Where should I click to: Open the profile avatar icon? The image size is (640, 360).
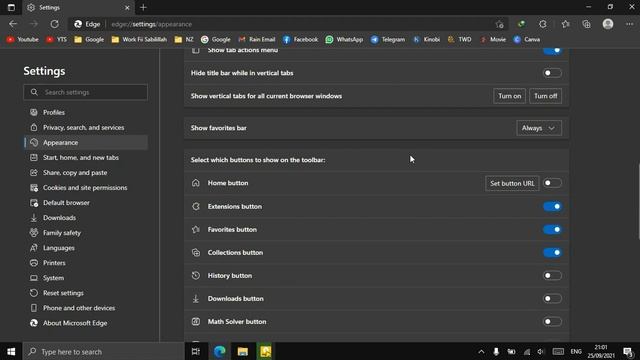(x=608, y=24)
